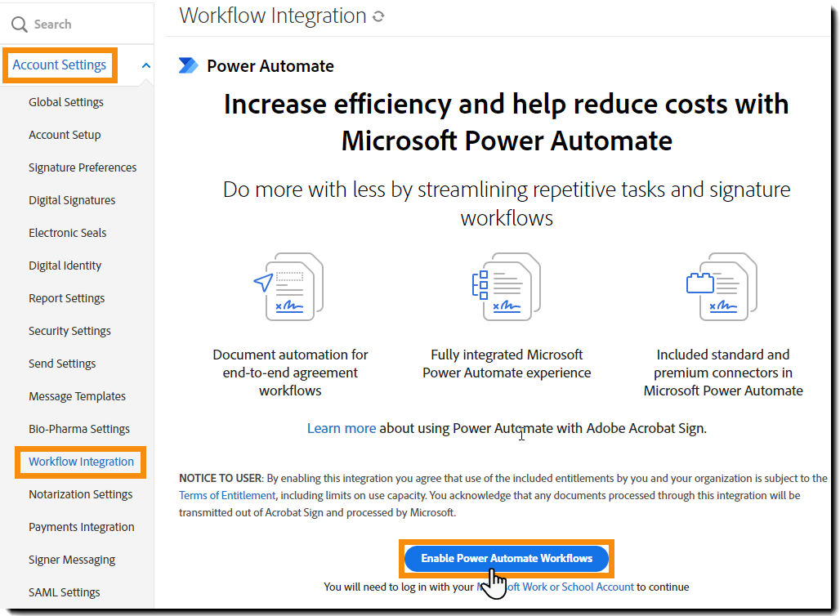The width and height of the screenshot is (840, 616).
Task: Open the Workflow Integration sidebar entry
Action: click(79, 462)
